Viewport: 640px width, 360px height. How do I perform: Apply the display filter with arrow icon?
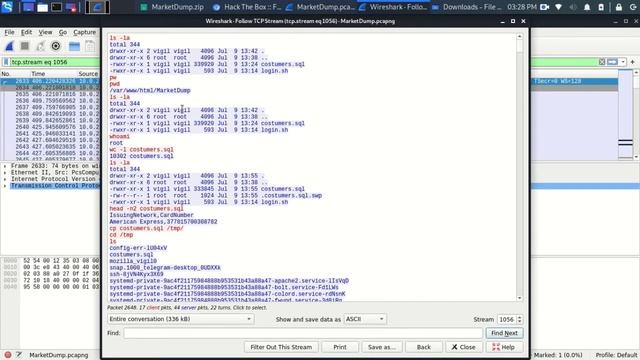coord(612,62)
